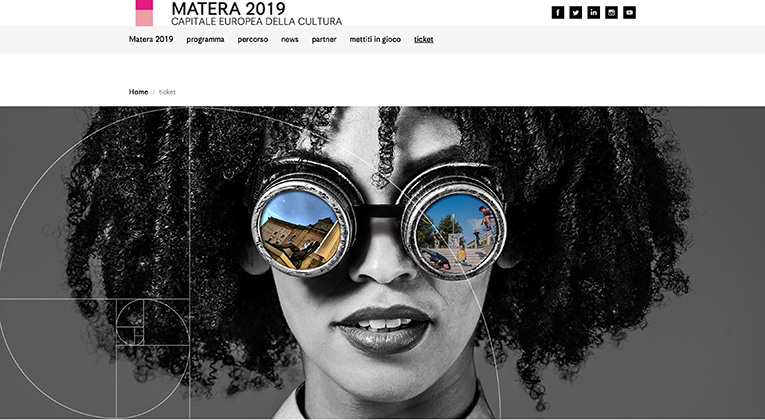
Task: Open the Twitter social icon
Action: pos(576,13)
